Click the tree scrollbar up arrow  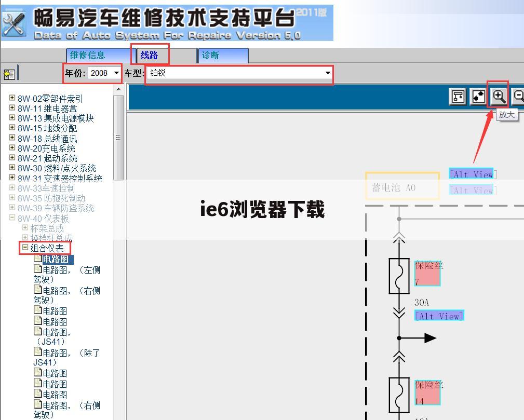(118, 89)
